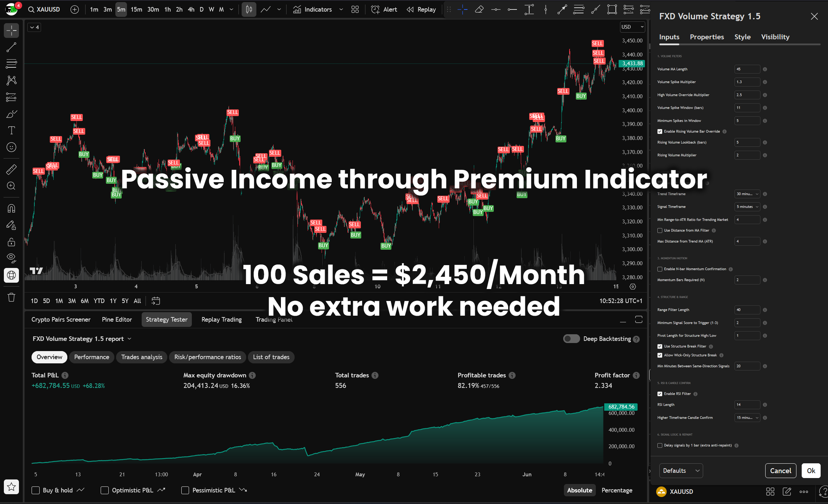Switch to the Visibility tab
The image size is (828, 504).
[x=775, y=37]
